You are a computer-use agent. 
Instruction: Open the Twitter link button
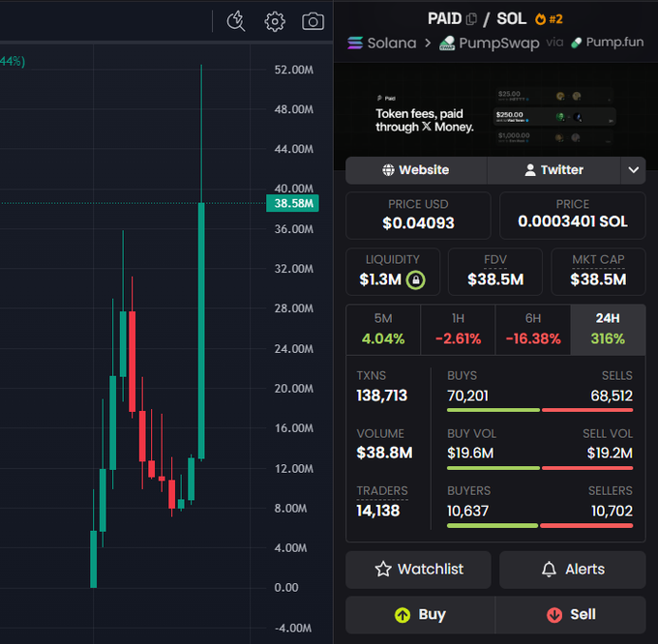553,170
